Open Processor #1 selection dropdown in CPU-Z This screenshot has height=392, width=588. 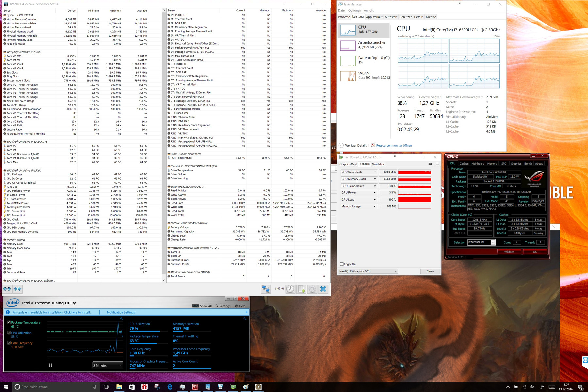tap(481, 242)
